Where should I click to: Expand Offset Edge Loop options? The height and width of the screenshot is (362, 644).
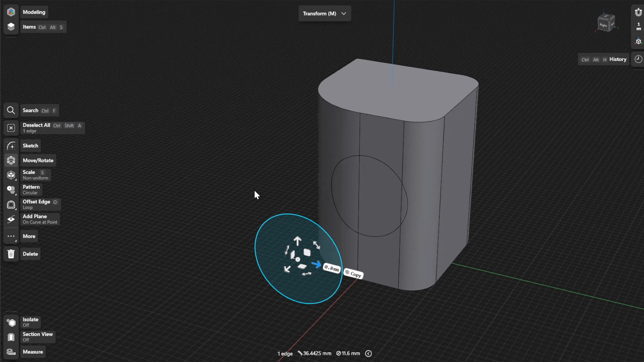point(41,205)
